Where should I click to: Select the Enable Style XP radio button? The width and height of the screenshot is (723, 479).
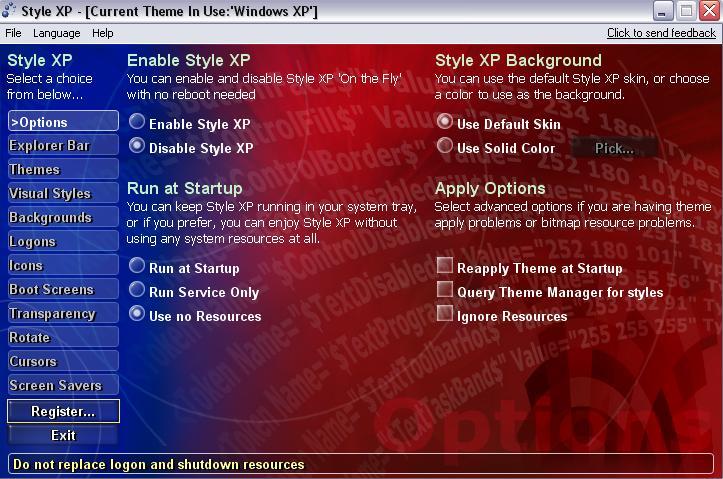tap(138, 124)
